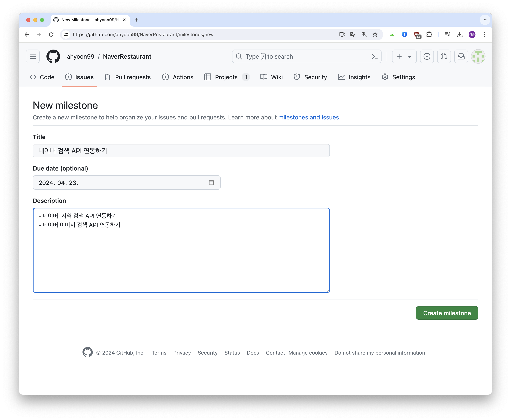Click the GitHub logo in header
Image resolution: width=511 pixels, height=420 pixels.
tap(53, 57)
